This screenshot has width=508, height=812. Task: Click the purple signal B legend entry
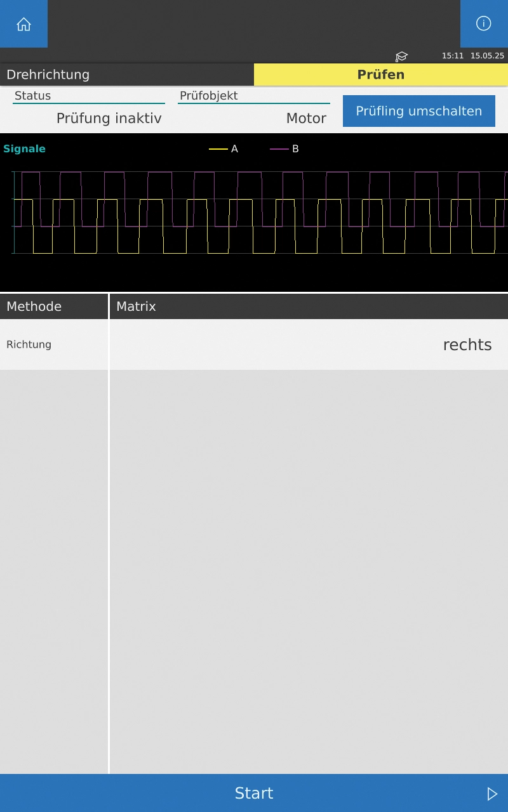(x=284, y=149)
